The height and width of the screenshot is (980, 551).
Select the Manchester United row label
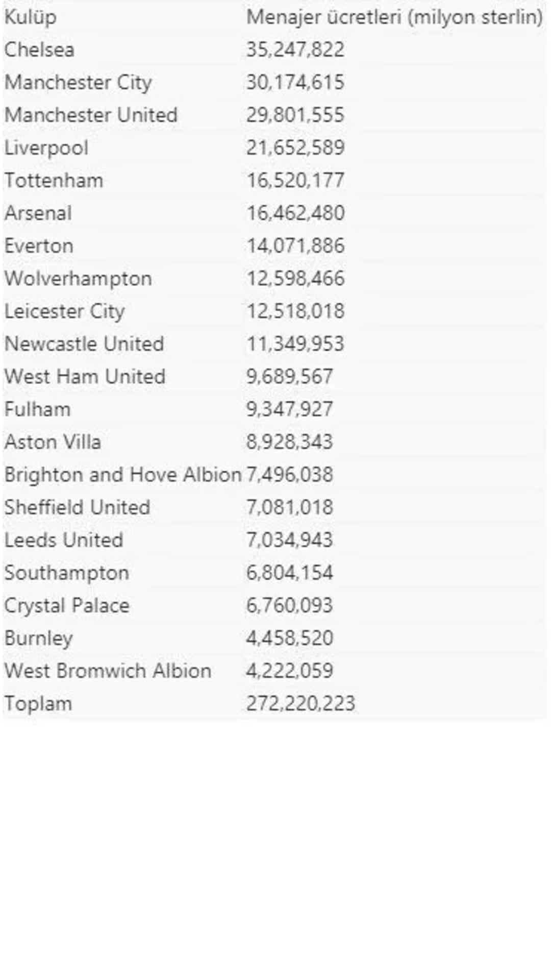coord(91,115)
